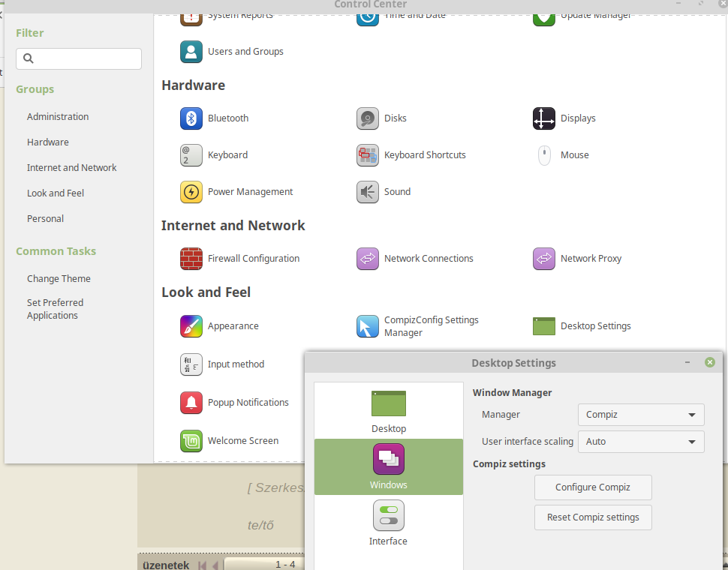Select Windows section in Desktop Settings
Image resolution: width=728 pixels, height=570 pixels.
click(389, 466)
